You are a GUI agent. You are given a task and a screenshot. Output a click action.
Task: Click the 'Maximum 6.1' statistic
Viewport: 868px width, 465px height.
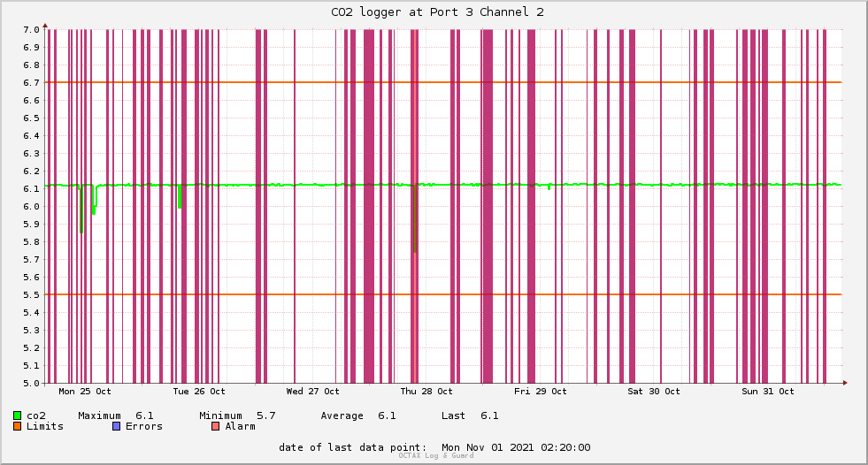(116, 415)
